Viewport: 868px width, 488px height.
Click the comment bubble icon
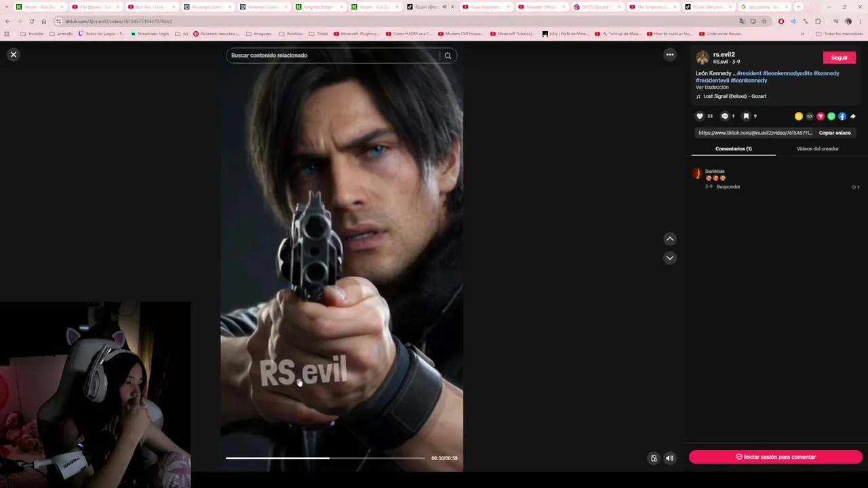click(x=724, y=116)
